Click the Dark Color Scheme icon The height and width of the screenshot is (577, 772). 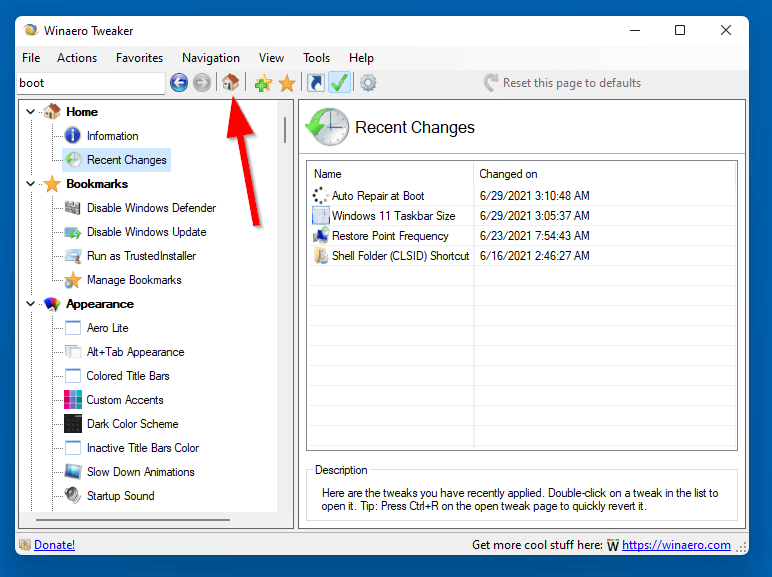(x=73, y=424)
